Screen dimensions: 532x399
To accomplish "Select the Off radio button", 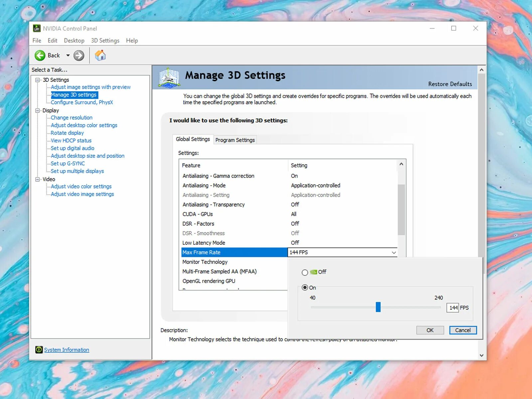I will (305, 273).
